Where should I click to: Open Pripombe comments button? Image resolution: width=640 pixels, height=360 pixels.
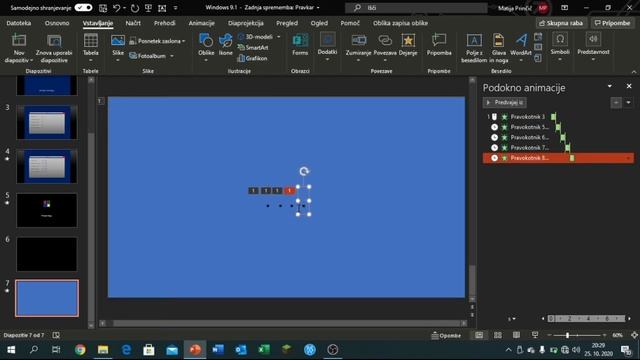pos(612,23)
